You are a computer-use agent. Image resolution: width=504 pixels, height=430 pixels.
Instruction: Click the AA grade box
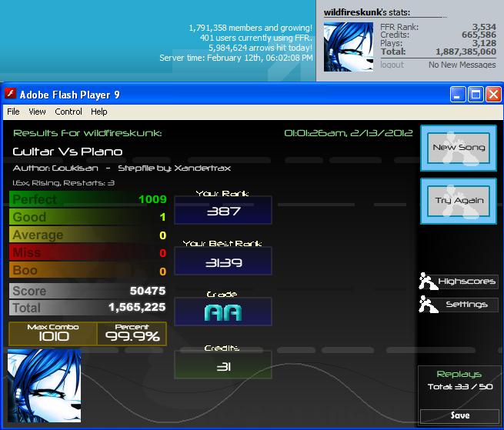click(223, 312)
